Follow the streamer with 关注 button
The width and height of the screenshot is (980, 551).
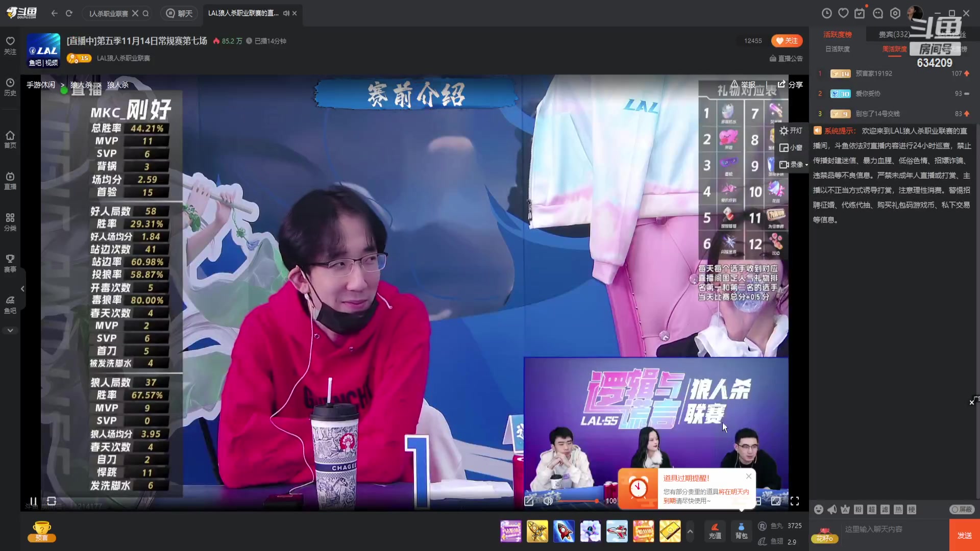point(787,41)
